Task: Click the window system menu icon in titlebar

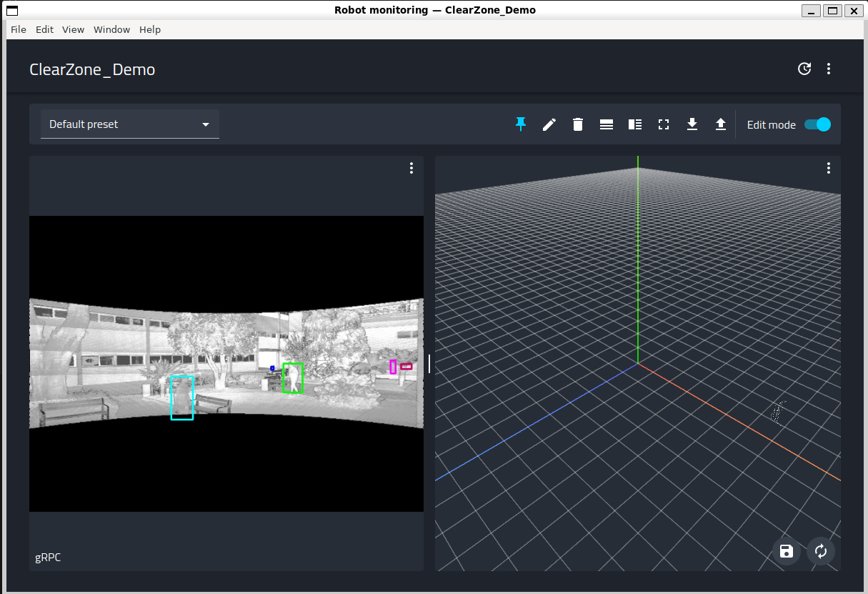Action: [12, 10]
